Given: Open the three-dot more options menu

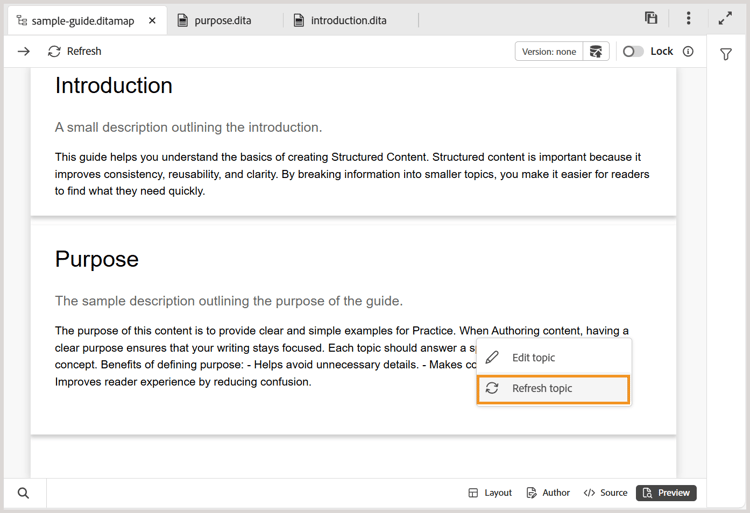Looking at the screenshot, I should pos(688,19).
